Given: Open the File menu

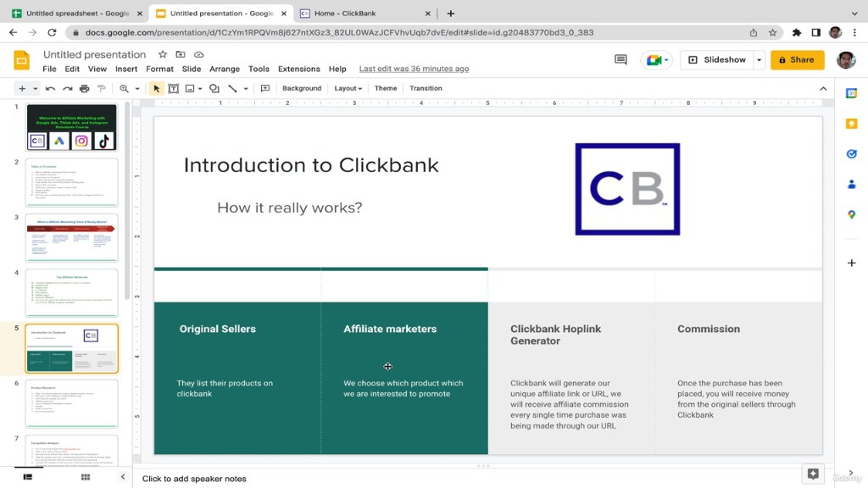Looking at the screenshot, I should [x=49, y=69].
